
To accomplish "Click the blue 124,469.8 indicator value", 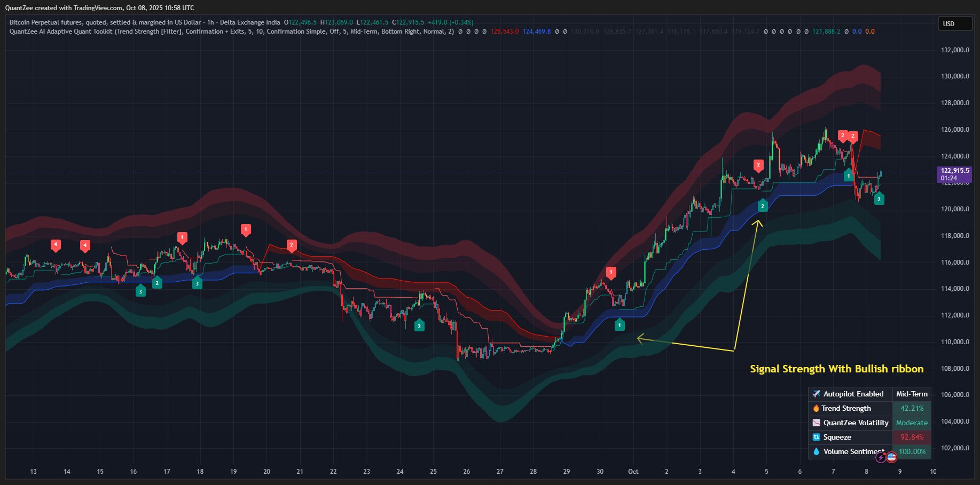I will point(536,31).
